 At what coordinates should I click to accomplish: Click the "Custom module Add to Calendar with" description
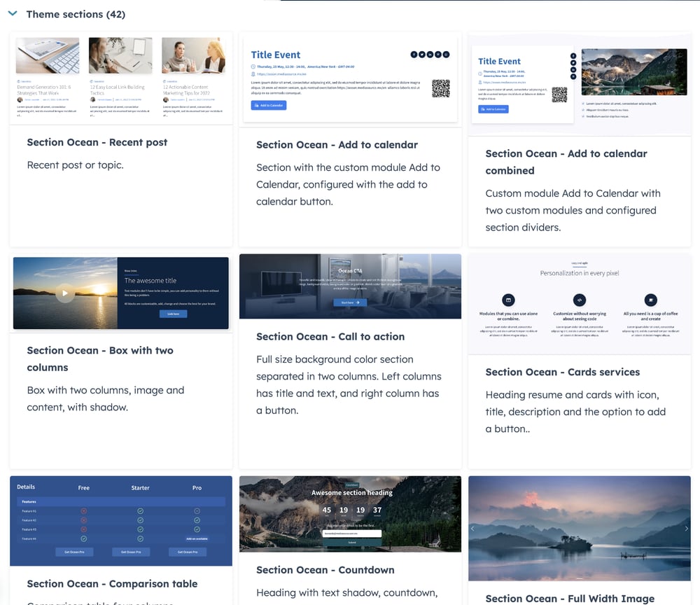[x=573, y=210]
